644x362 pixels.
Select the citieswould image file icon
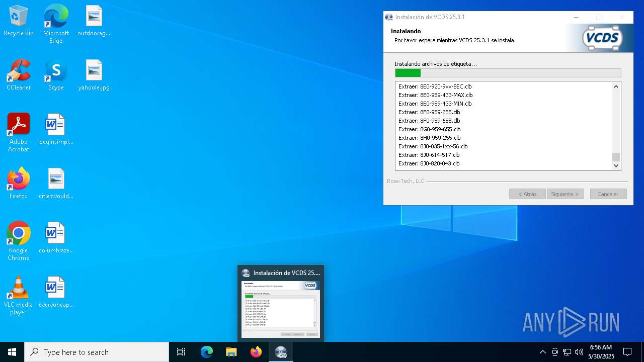click(56, 184)
